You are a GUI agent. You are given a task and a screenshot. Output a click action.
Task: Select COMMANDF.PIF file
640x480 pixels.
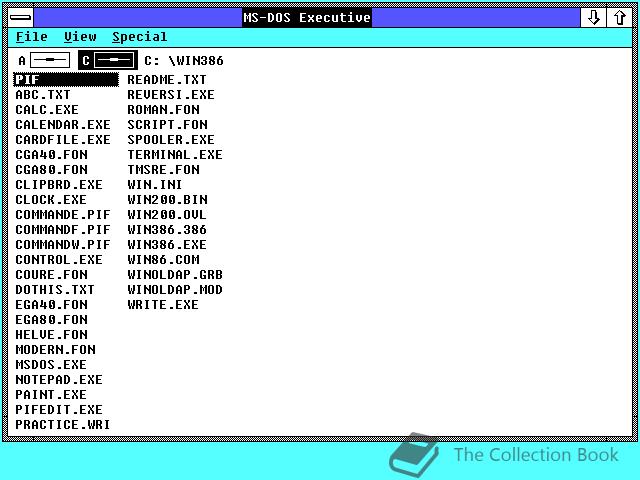tap(63, 230)
